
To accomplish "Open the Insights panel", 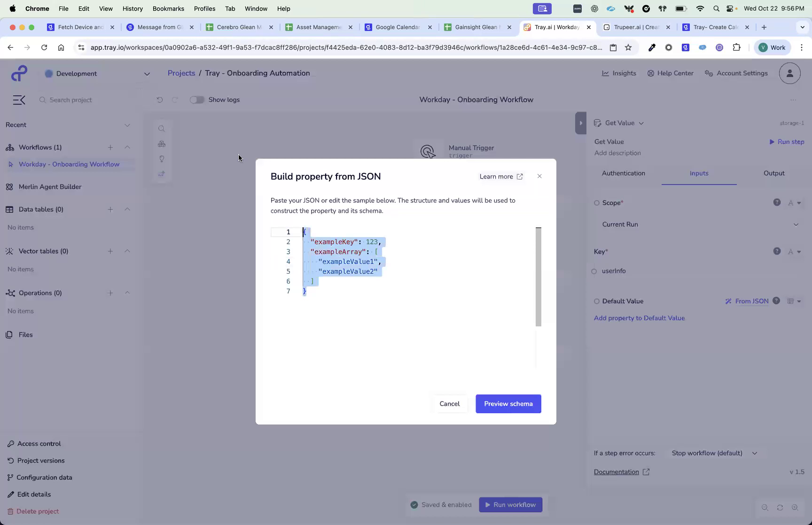I will tap(619, 73).
